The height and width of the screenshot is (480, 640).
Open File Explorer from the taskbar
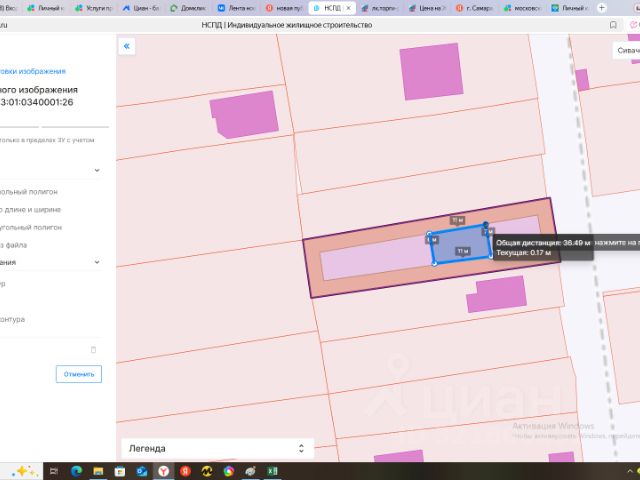click(98, 471)
